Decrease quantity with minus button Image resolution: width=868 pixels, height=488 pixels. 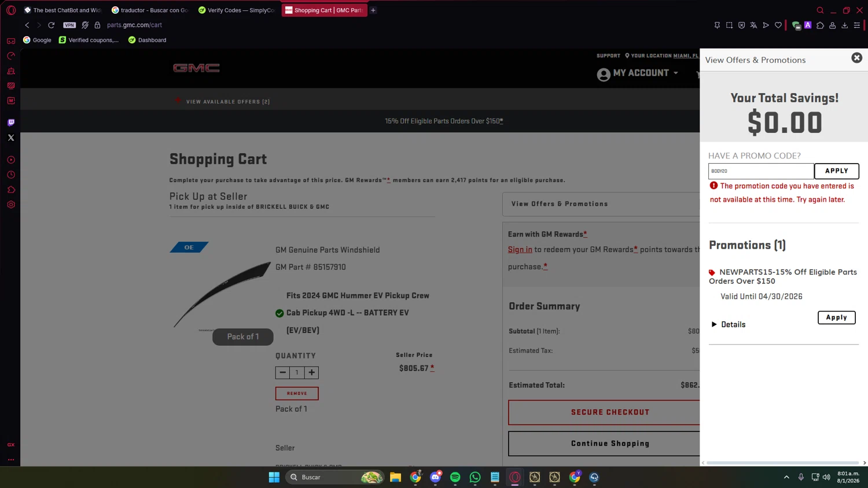(x=282, y=372)
